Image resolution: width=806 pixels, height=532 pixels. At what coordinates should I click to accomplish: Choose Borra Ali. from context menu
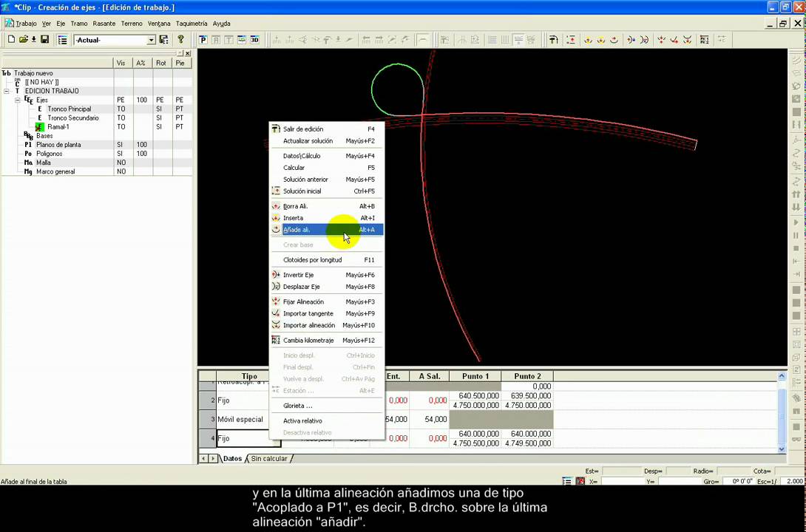(326, 206)
